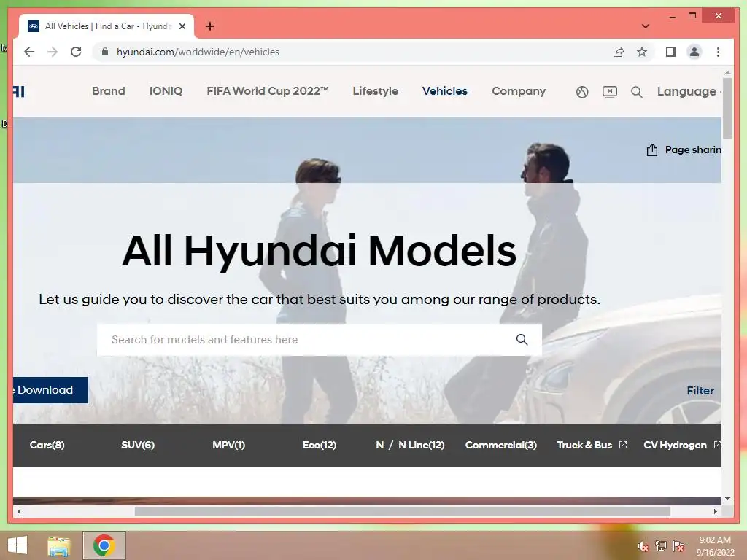
Task: Open the tab search dropdown arrow
Action: click(x=645, y=26)
